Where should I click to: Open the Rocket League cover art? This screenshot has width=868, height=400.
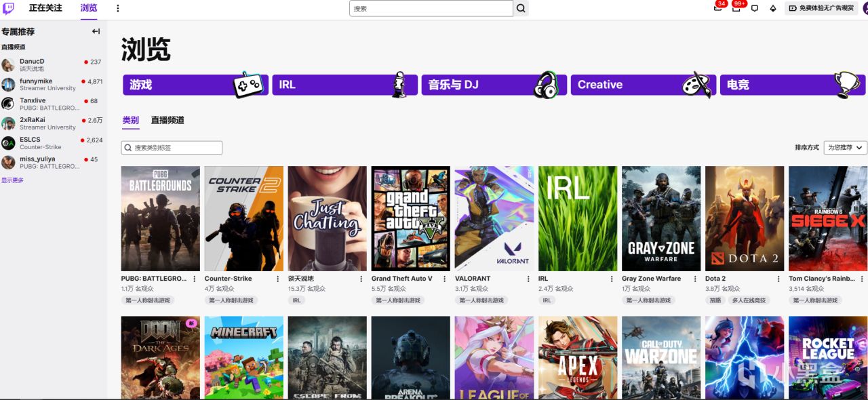click(x=828, y=357)
